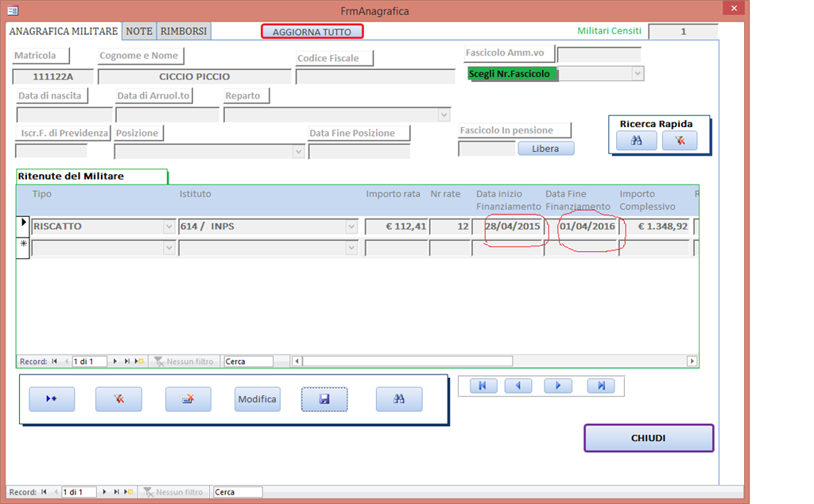This screenshot has height=504, width=814.
Task: Expand the Tipo dropdown in the empty new row
Action: 169,248
